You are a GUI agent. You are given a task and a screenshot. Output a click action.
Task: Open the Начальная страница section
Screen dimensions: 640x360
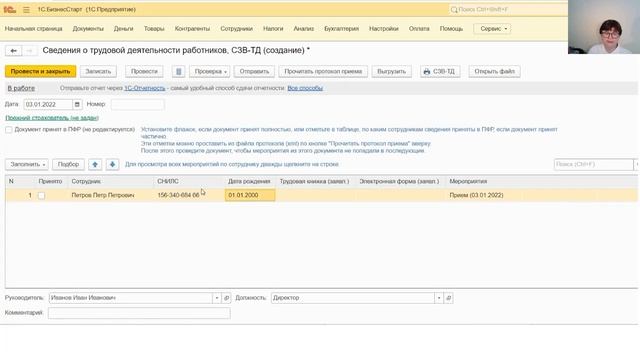pos(33,29)
